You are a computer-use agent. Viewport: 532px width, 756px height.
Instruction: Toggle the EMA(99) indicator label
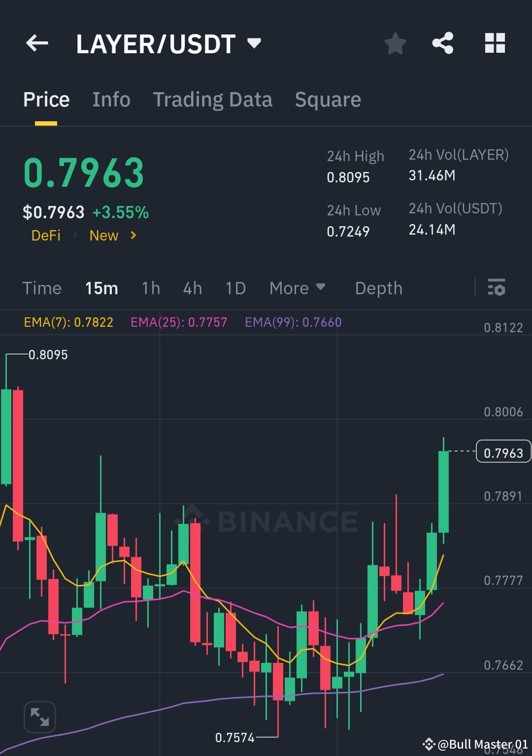pyautogui.click(x=292, y=322)
